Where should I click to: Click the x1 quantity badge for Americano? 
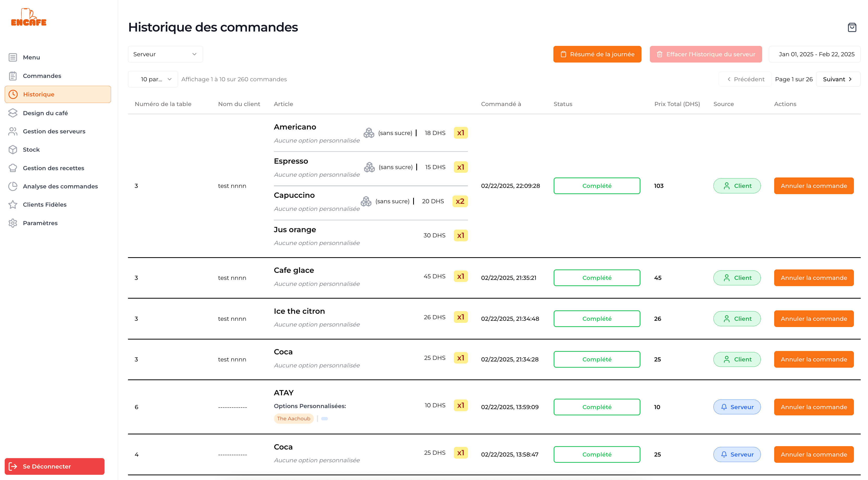point(461,133)
